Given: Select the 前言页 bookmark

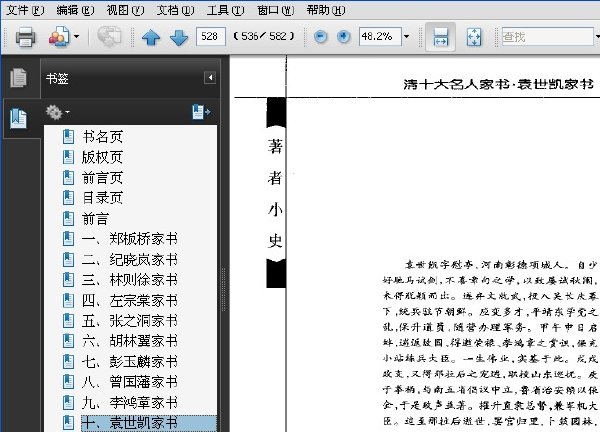Looking at the screenshot, I should coord(102,178).
